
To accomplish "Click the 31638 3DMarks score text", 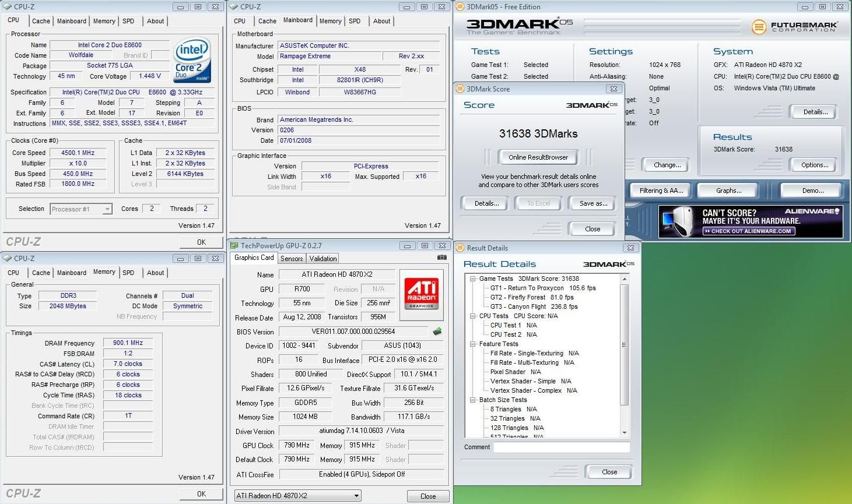I will tap(538, 133).
